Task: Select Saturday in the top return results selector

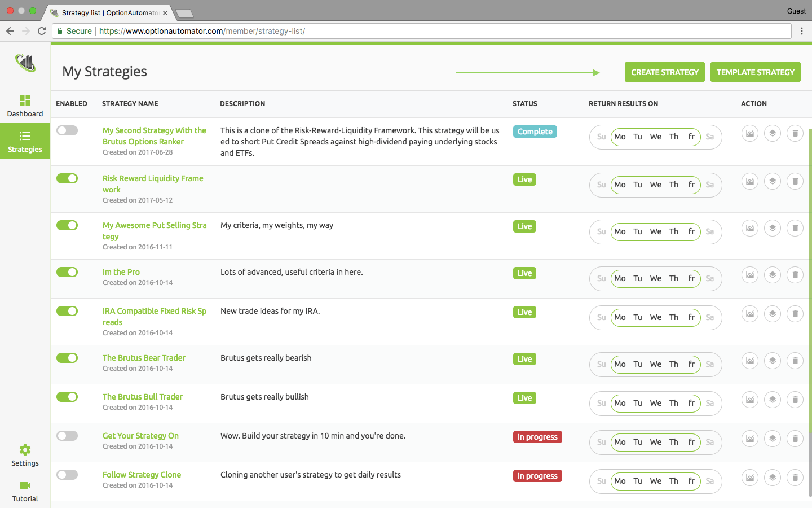Action: pyautogui.click(x=710, y=137)
